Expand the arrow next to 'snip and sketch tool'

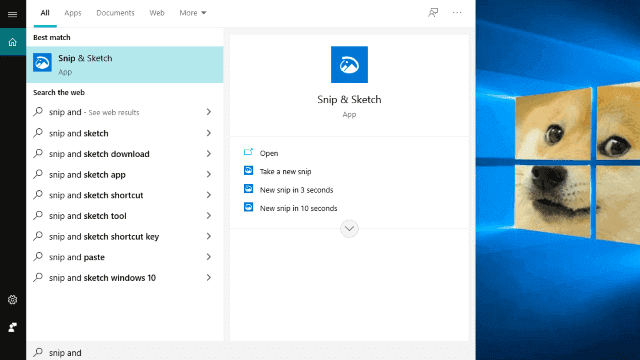tap(209, 216)
